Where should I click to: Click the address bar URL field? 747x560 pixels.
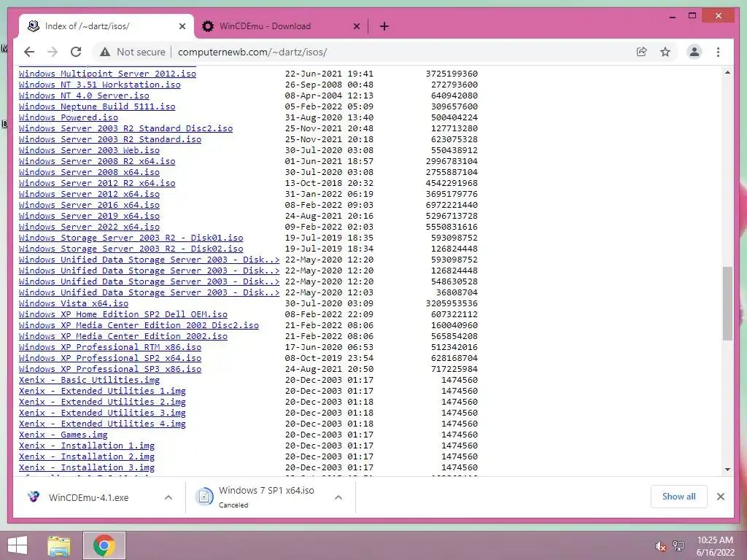pyautogui.click(x=252, y=52)
